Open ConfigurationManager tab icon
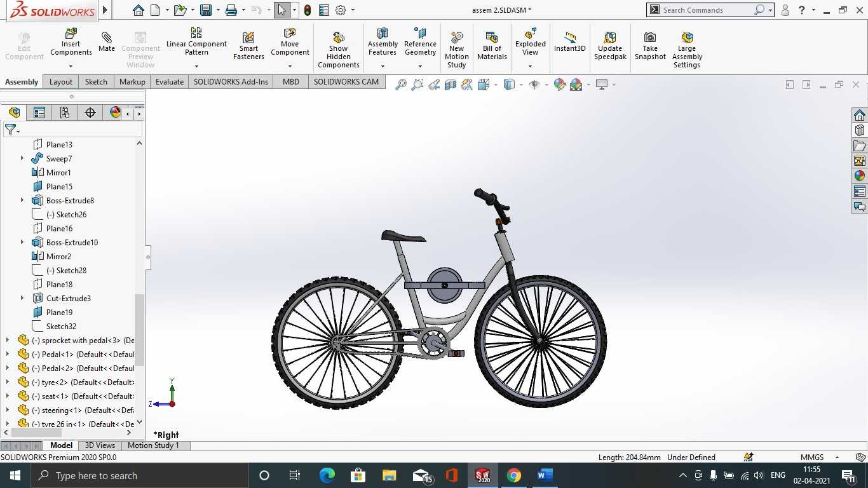868x488 pixels. click(65, 112)
